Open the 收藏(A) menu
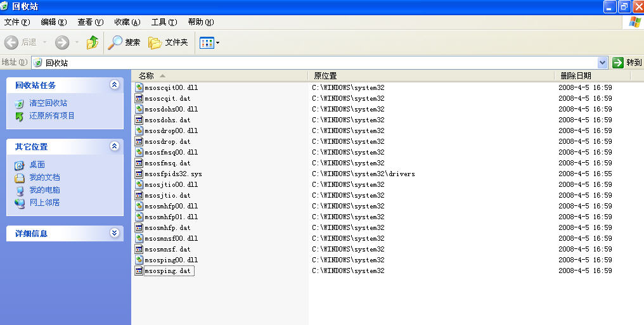This screenshot has height=325, width=644. pos(127,22)
